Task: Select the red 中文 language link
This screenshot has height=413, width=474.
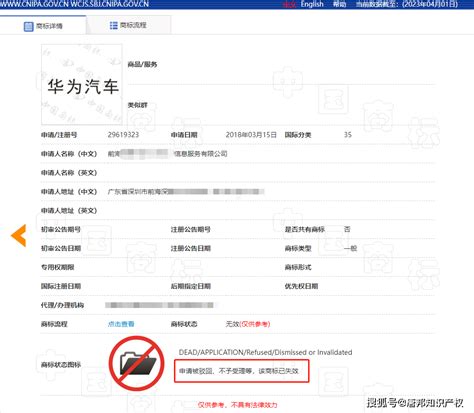Action: pos(289,4)
